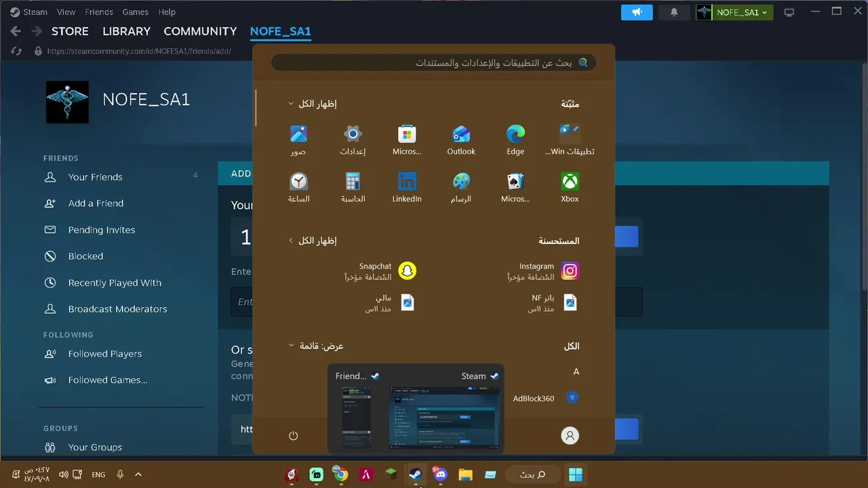The width and height of the screenshot is (868, 488).
Task: Open File Explorer from the taskbar
Action: click(465, 474)
